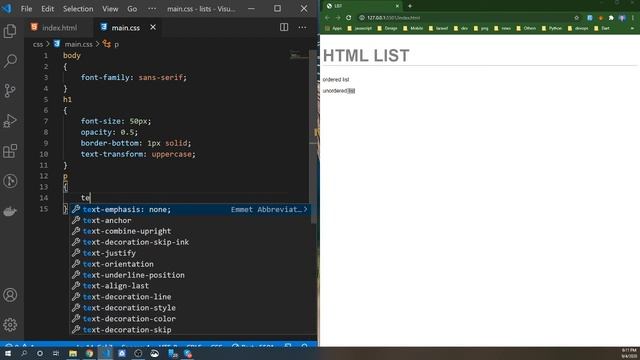Select text-decoration-color suggestion
This screenshot has width=640, height=360.
click(x=190, y=319)
